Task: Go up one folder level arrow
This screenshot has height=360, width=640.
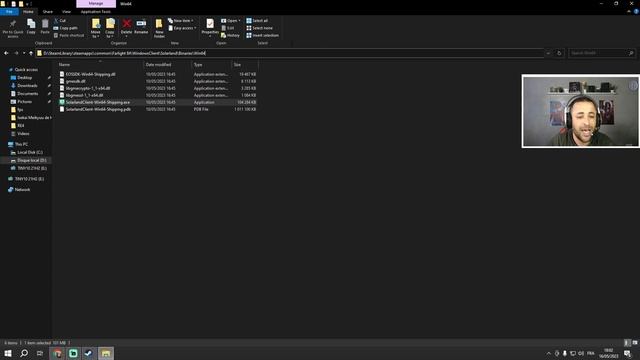Action: (x=31, y=53)
